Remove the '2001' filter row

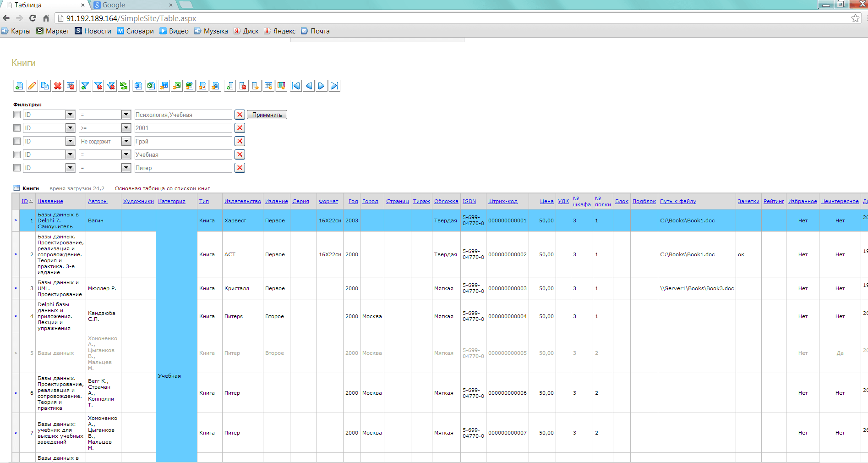point(240,128)
